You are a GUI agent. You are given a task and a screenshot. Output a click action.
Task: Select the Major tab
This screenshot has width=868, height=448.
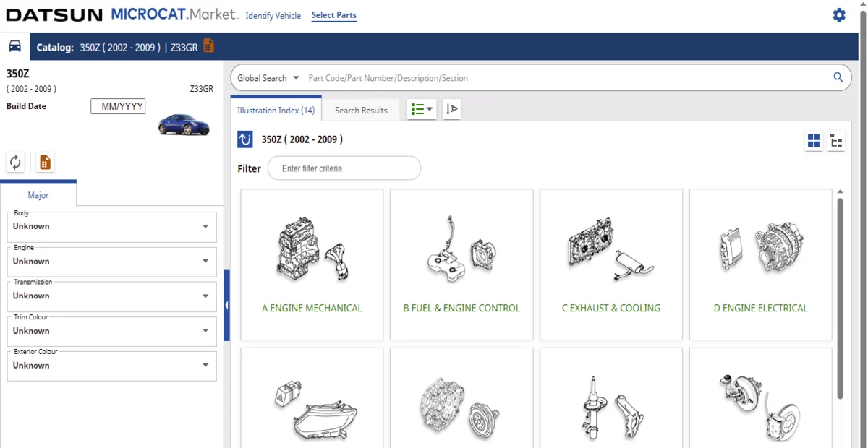click(x=38, y=195)
